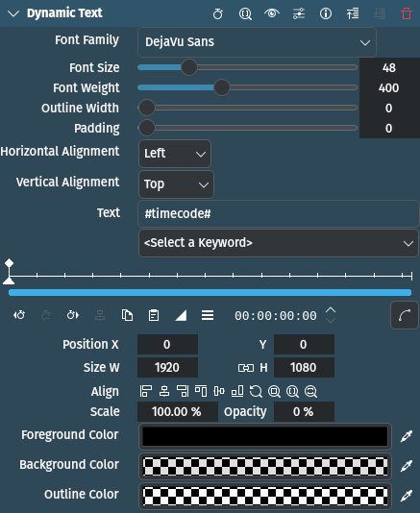This screenshot has width=420, height=513.
Task: Click the Size H field showing 1080
Action: pyautogui.click(x=304, y=368)
